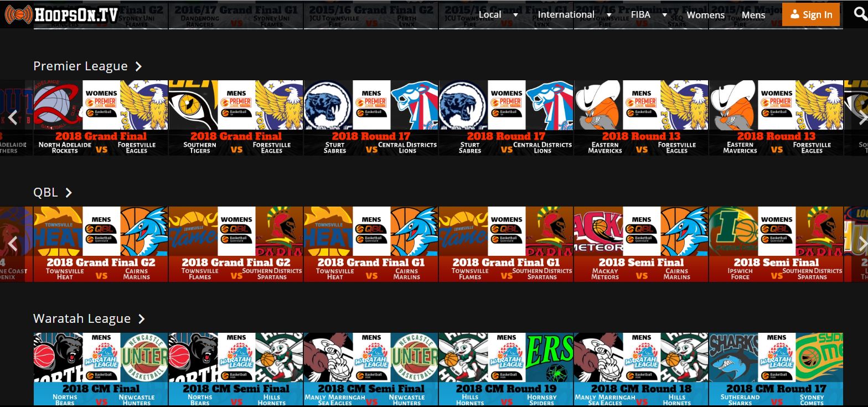The height and width of the screenshot is (407, 868).
Task: Expand the International dropdown menu
Action: [574, 15]
